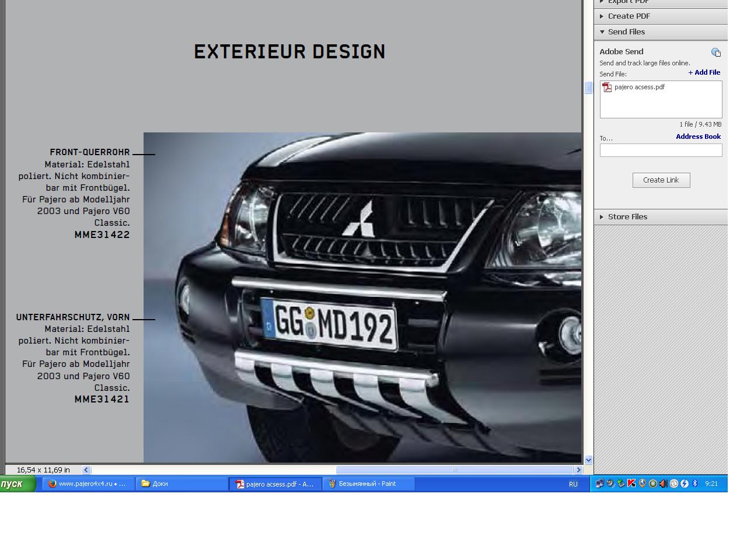Click the + Add File link
The width and height of the screenshot is (747, 560).
coord(704,73)
